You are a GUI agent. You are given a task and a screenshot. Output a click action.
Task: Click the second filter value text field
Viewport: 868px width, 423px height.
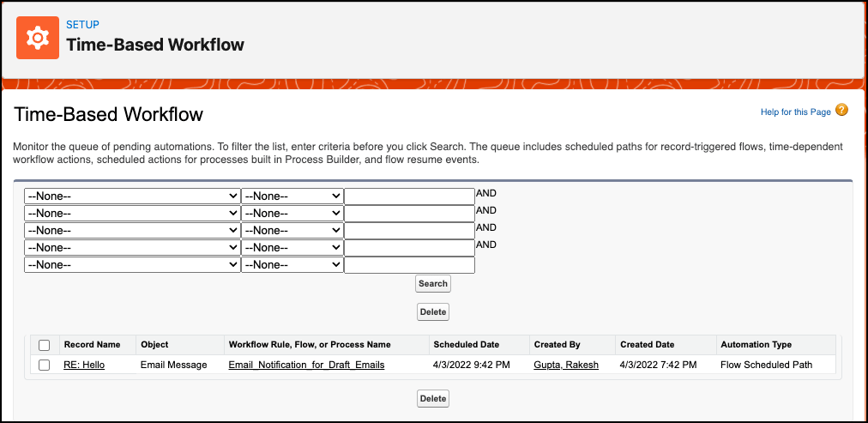coord(410,213)
